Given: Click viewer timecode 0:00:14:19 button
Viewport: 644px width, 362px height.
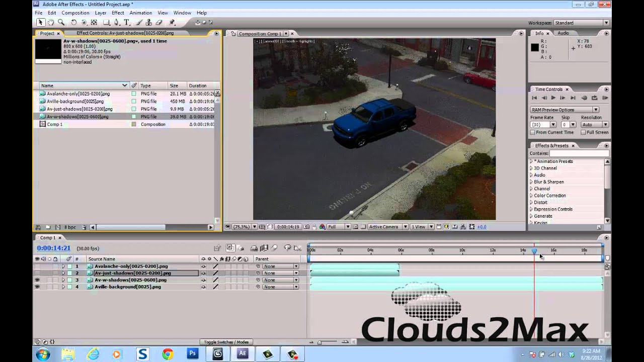Looking at the screenshot, I should pos(288,227).
